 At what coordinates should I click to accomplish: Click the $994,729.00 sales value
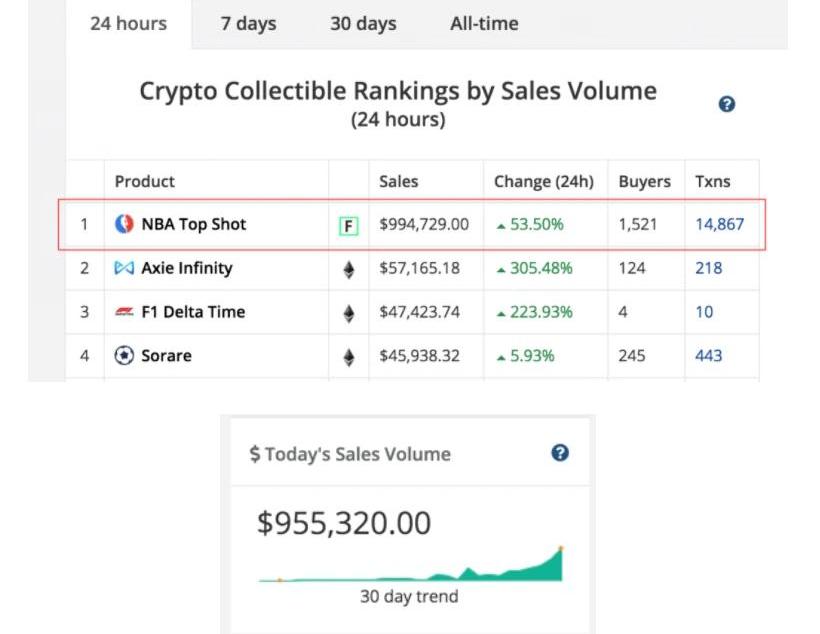424,224
